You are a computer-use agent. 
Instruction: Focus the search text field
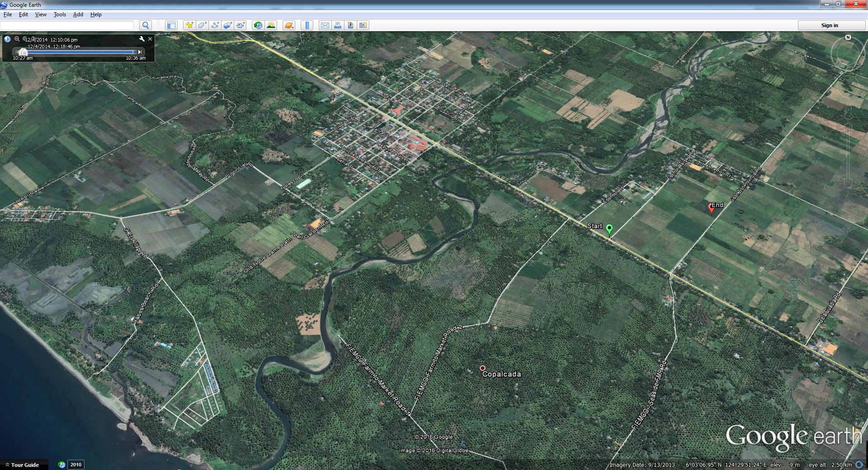coord(67,25)
